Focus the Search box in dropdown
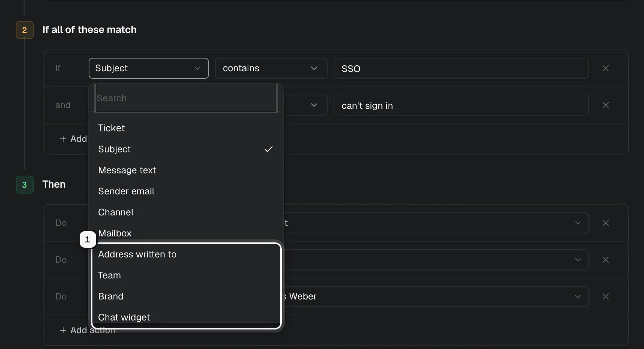This screenshot has height=349, width=644. coord(186,98)
